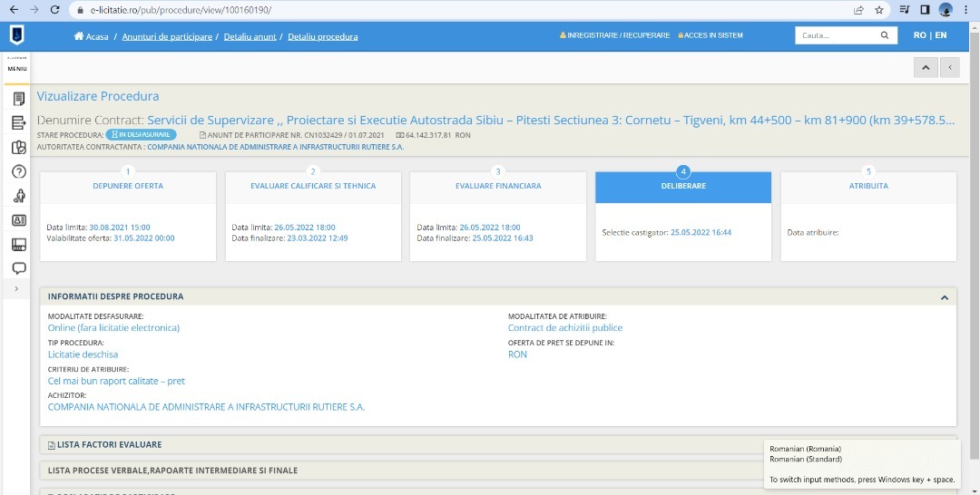Click the Contract de achizitii publice value

tap(565, 327)
